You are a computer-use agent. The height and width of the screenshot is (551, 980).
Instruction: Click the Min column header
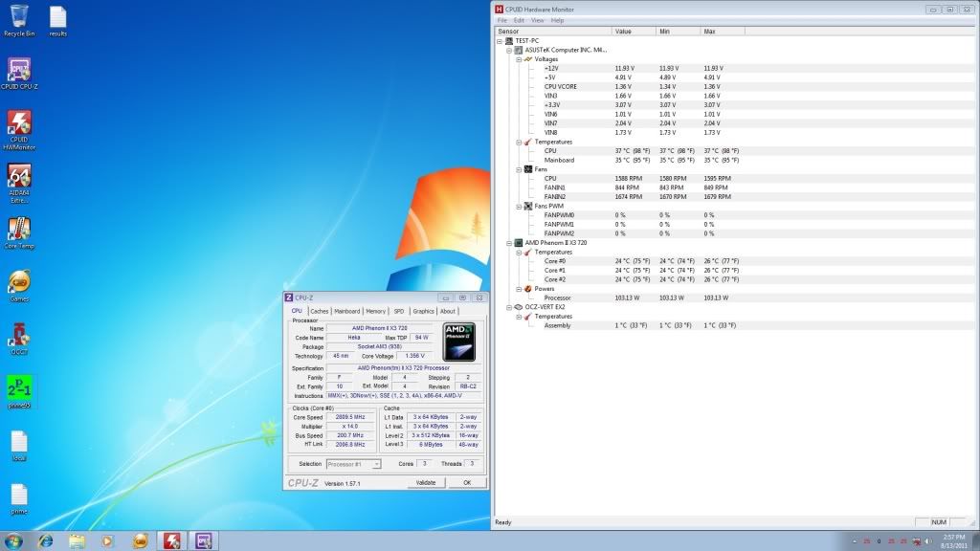pyautogui.click(x=679, y=32)
